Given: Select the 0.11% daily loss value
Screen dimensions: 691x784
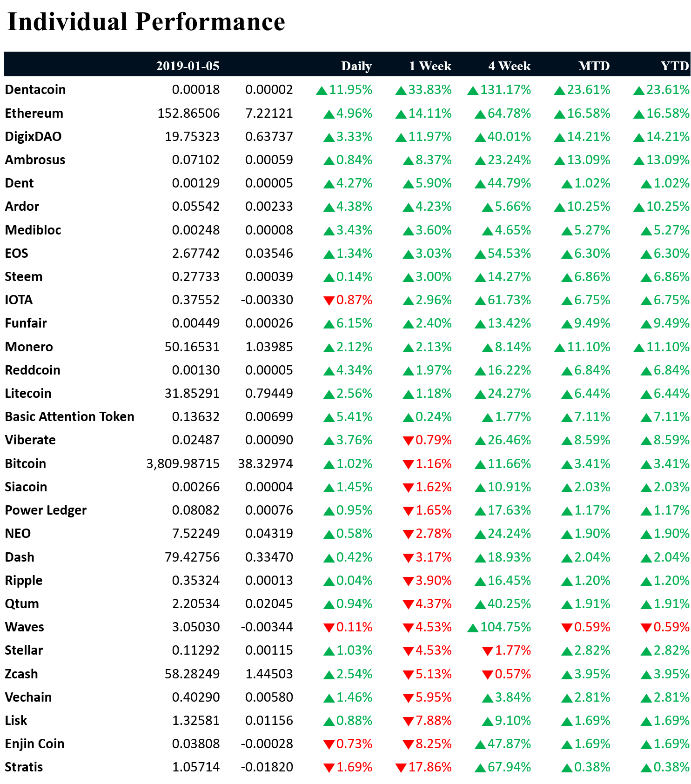Looking at the screenshot, I should 354,627.
